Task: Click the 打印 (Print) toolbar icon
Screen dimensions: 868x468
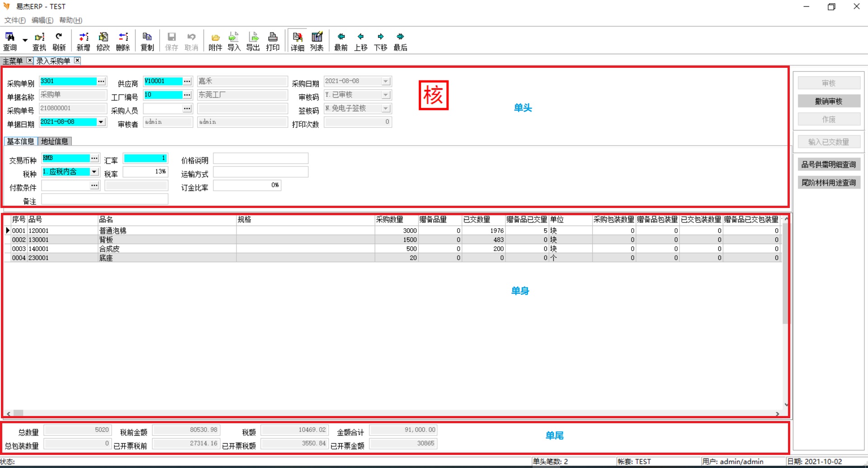Action: [x=273, y=41]
